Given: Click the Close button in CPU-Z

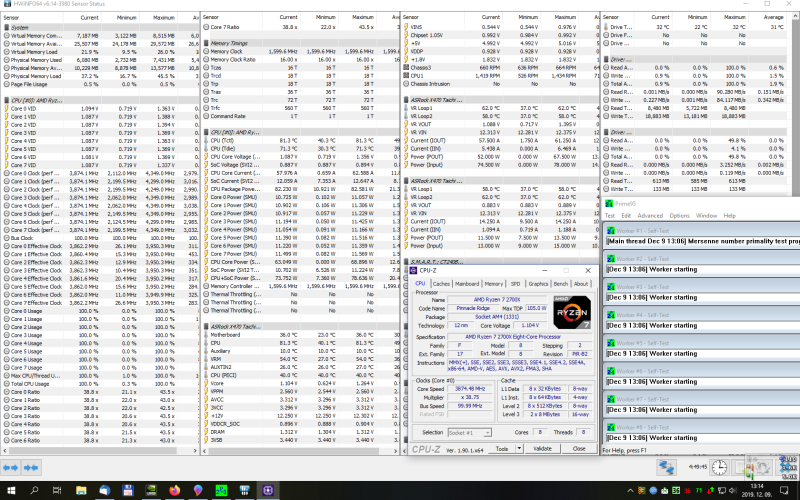Looking at the screenshot, I should click(579, 448).
